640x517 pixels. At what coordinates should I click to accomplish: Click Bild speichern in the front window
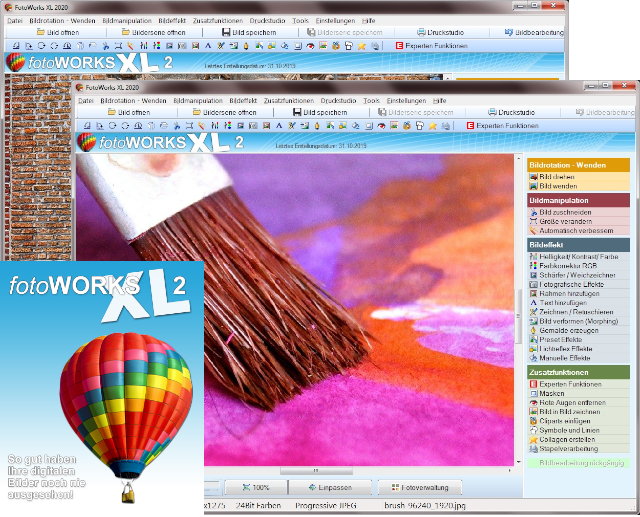(x=320, y=112)
